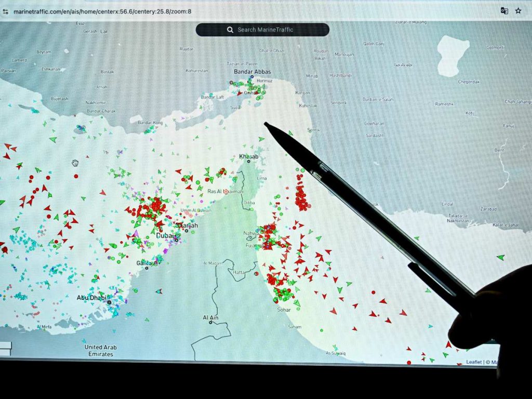The image size is (532, 399).
Task: Select the Dubai label on the map
Action: (165, 235)
